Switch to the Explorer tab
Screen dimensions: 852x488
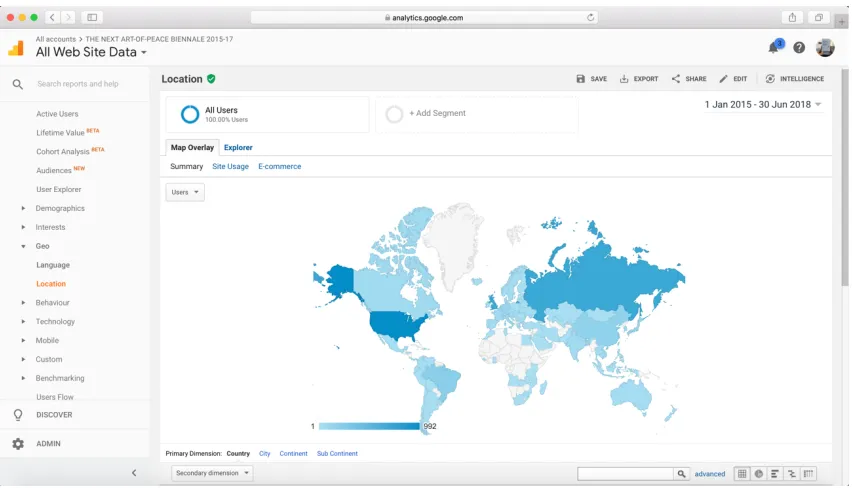click(238, 147)
